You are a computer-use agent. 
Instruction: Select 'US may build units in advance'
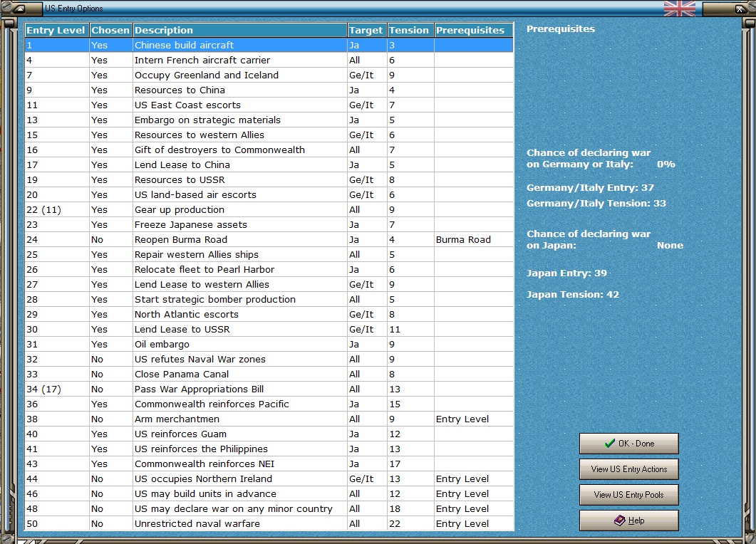click(269, 493)
